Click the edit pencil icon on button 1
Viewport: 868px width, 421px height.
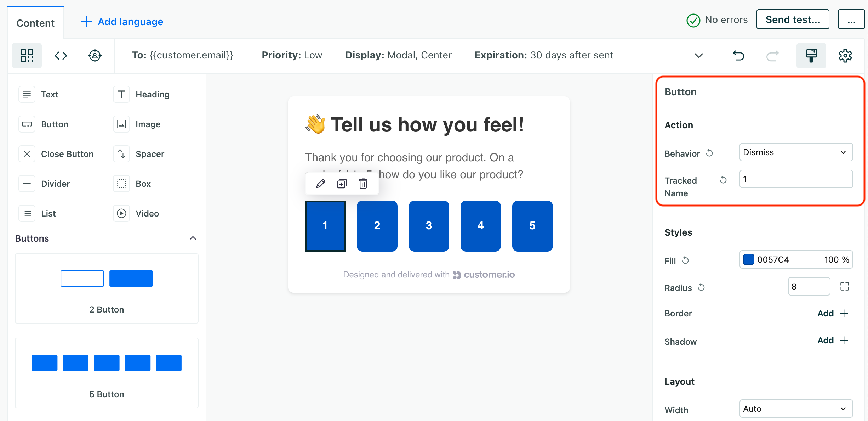[x=320, y=184]
